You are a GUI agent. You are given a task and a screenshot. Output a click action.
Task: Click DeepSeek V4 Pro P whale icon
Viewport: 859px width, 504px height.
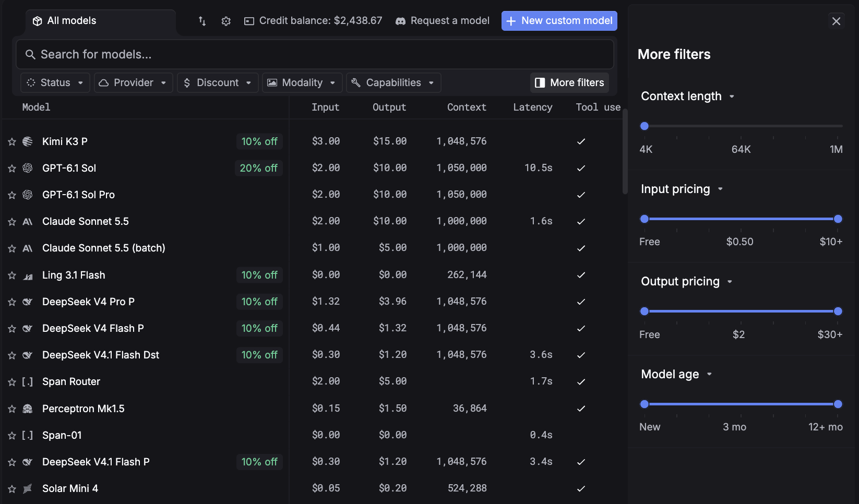(28, 302)
